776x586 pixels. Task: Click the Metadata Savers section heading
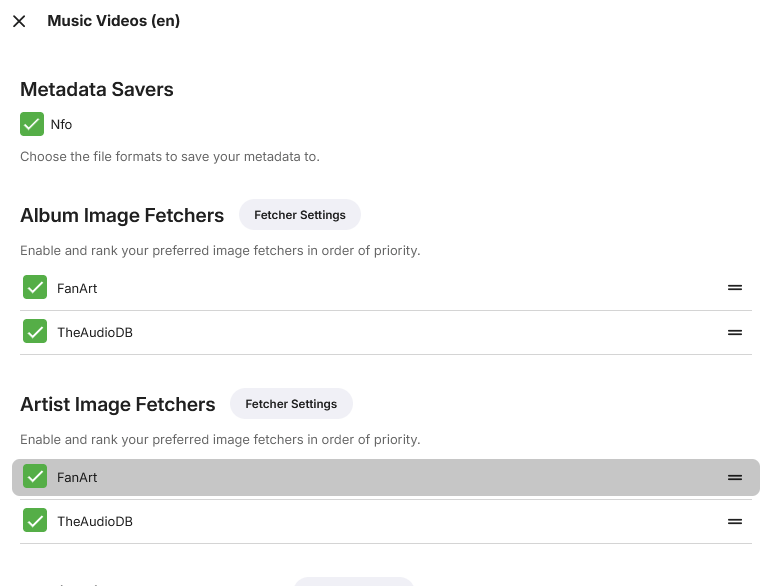(x=97, y=89)
